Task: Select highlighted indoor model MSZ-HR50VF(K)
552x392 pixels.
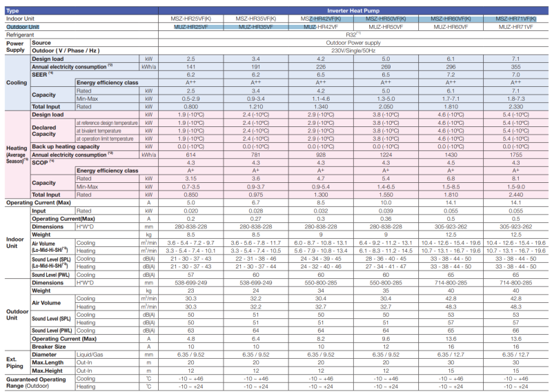Action: tap(386, 19)
